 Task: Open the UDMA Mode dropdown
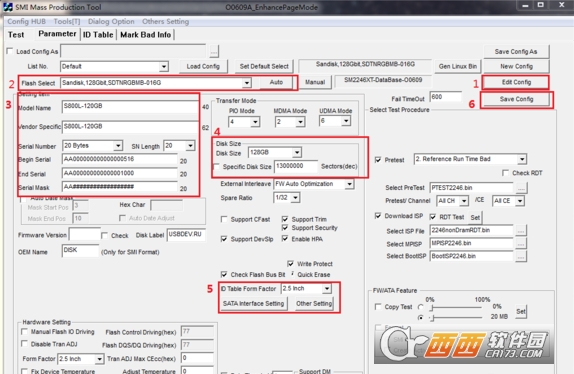click(x=346, y=121)
